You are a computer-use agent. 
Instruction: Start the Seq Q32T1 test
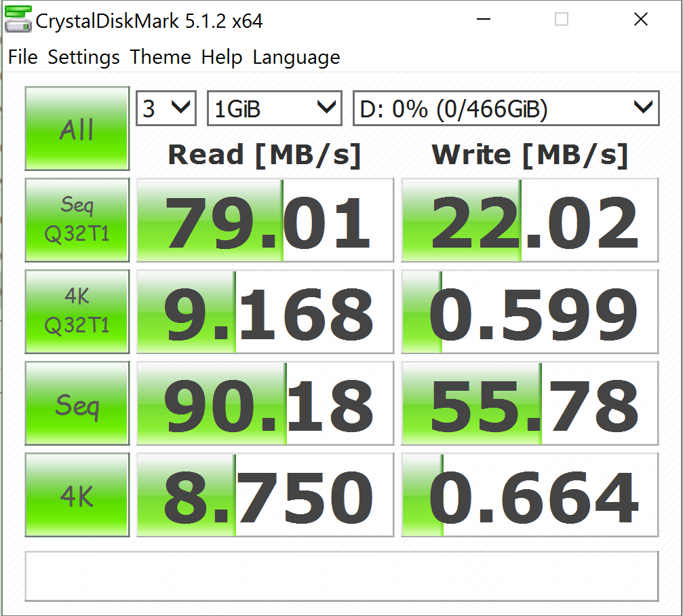coord(77,220)
